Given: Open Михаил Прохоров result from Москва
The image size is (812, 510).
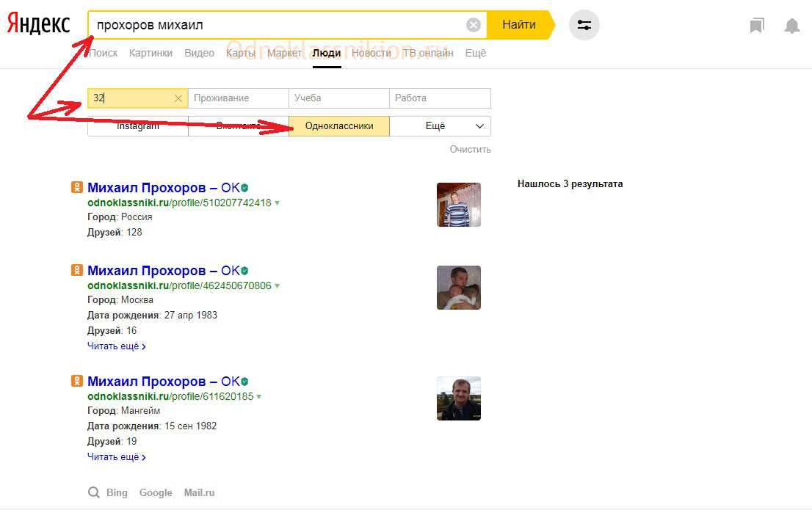Looking at the screenshot, I should point(164,270).
